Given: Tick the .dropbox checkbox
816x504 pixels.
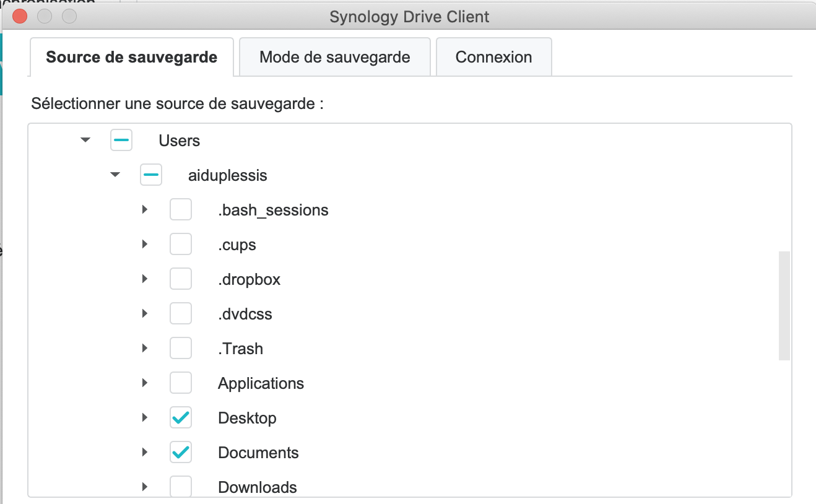Looking at the screenshot, I should pyautogui.click(x=181, y=279).
